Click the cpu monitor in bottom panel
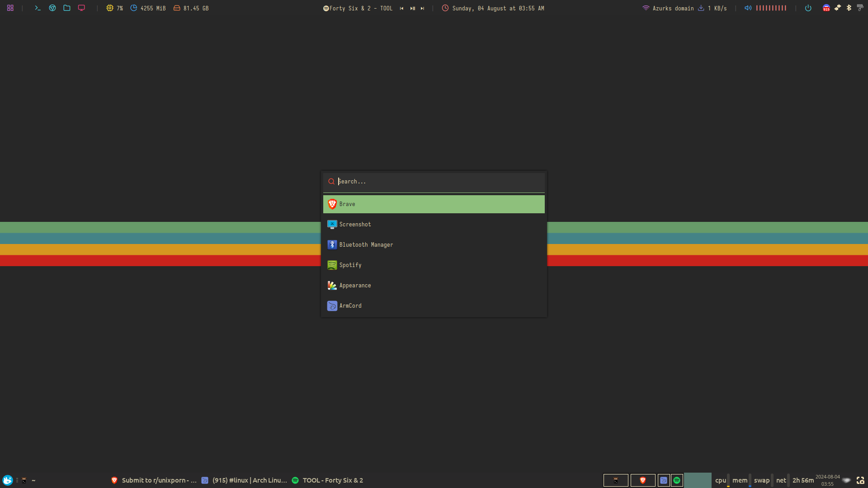Viewport: 868px width, 488px height. coord(722,480)
